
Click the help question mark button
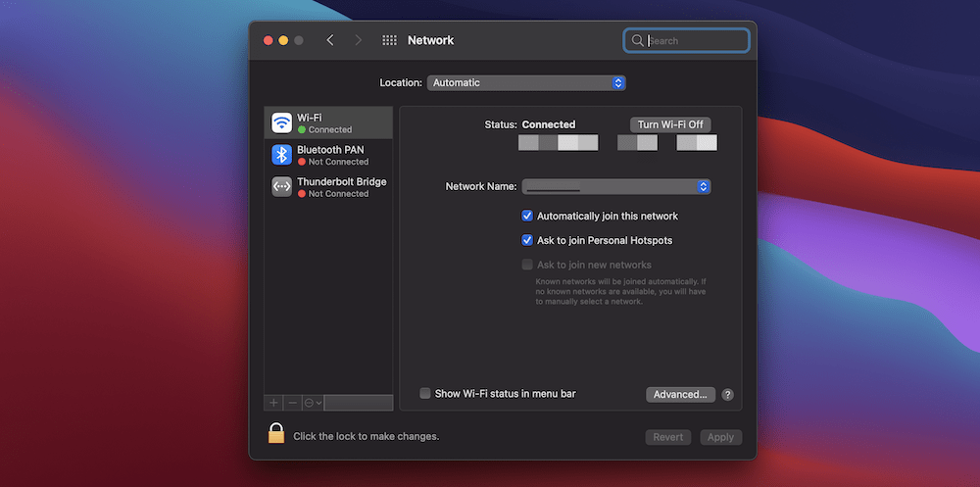728,395
